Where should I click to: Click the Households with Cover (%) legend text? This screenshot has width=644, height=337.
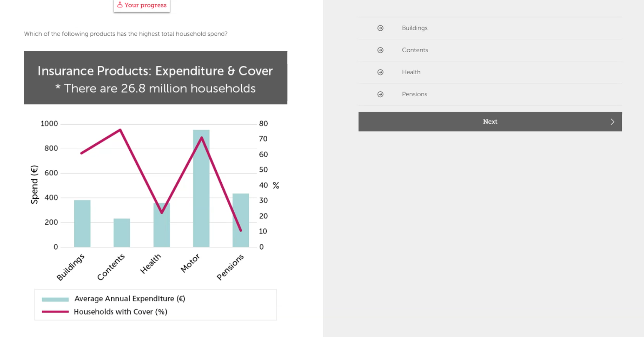pyautogui.click(x=121, y=312)
